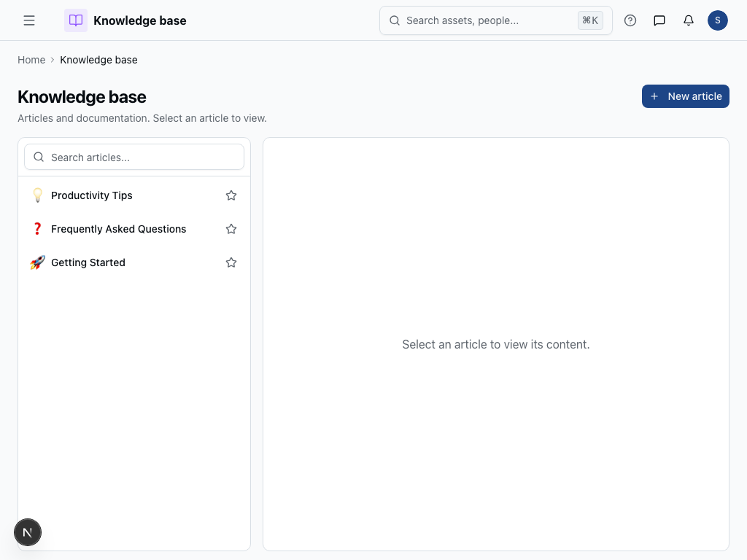Show notifications via the bell icon
This screenshot has width=747, height=560.
(689, 20)
